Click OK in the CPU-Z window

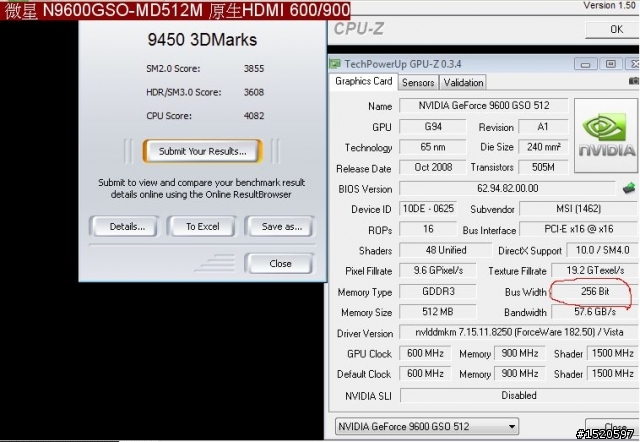coord(613,29)
